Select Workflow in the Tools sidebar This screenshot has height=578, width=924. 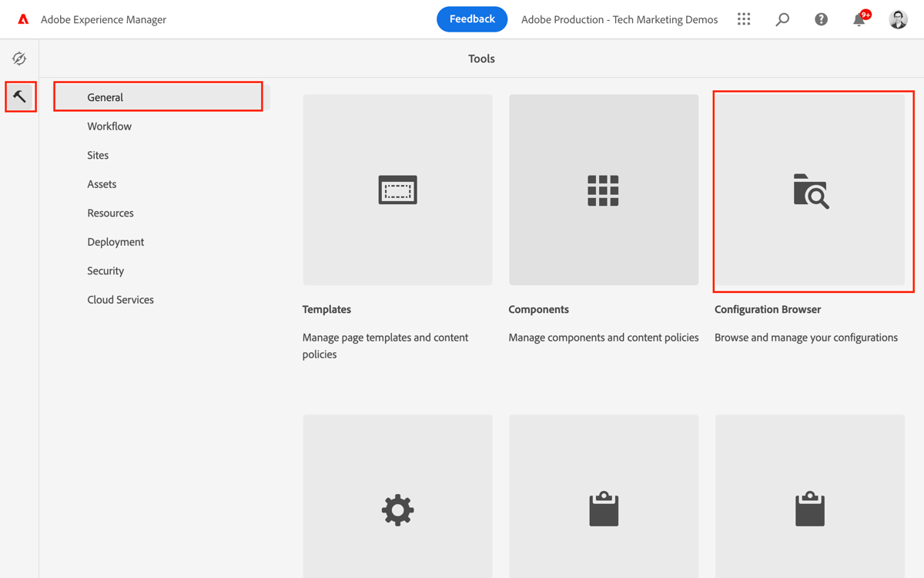(109, 126)
